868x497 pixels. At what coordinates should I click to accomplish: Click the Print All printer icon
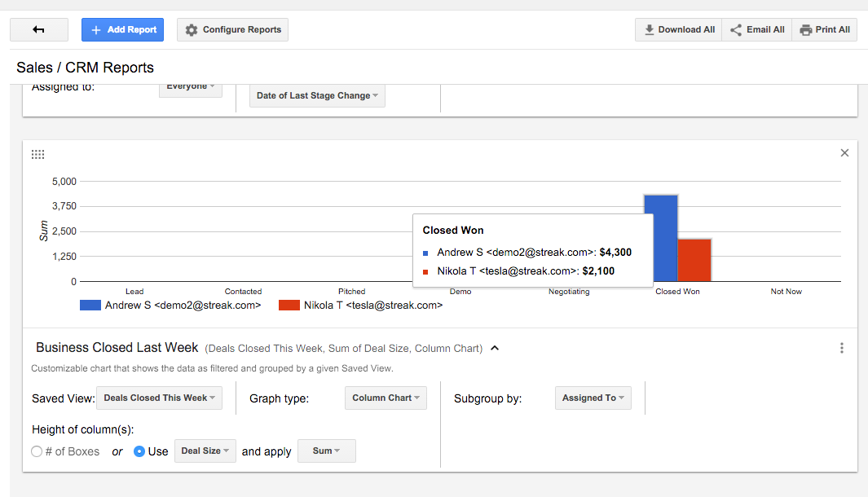[805, 30]
